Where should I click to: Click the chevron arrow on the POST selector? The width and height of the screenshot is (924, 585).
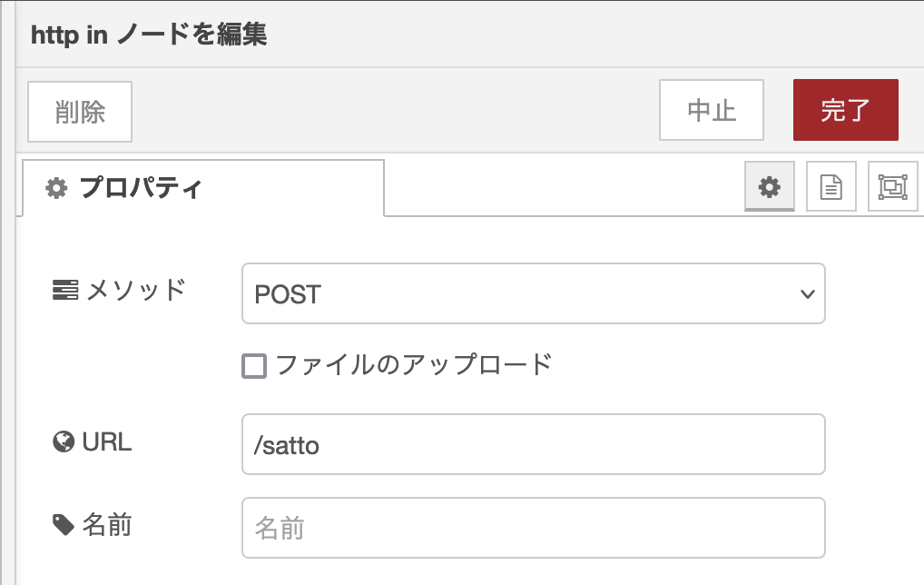(806, 293)
